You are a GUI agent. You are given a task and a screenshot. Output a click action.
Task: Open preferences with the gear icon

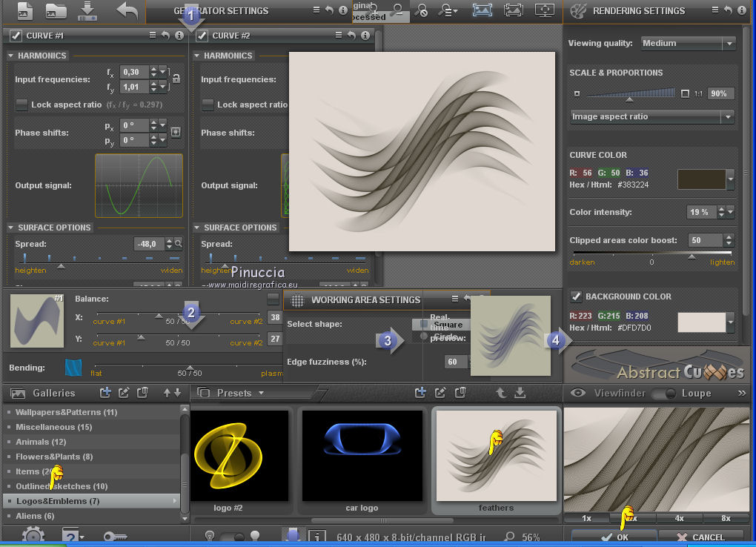click(x=33, y=536)
